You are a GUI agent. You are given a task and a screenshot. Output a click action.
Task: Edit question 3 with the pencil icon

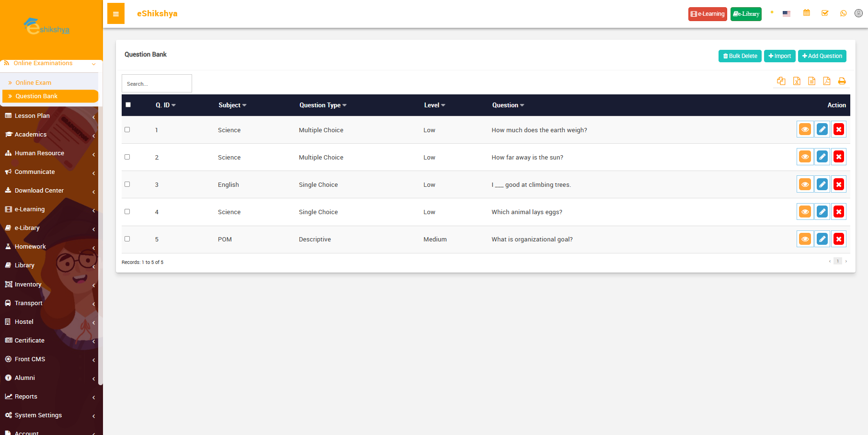tap(822, 184)
